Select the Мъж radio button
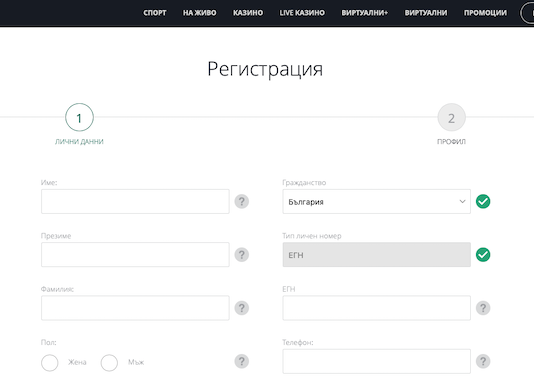 pos(109,362)
